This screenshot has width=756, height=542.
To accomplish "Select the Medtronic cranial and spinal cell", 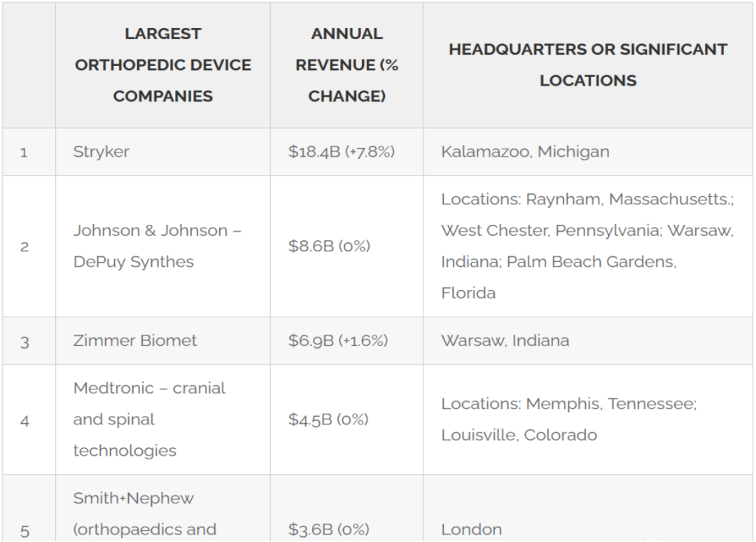I will (163, 419).
